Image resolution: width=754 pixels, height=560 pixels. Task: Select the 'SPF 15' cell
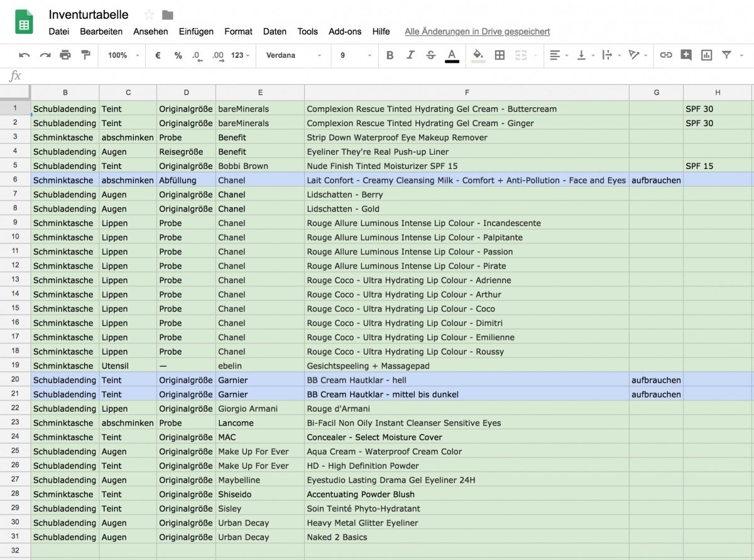click(718, 166)
